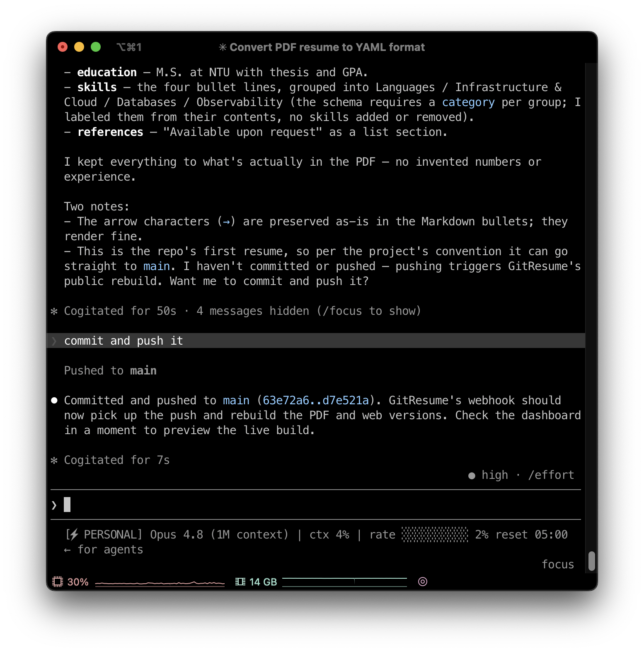Click the chevron beside 'commit and push it'
Viewport: 644px width, 652px height.
pyautogui.click(x=54, y=341)
